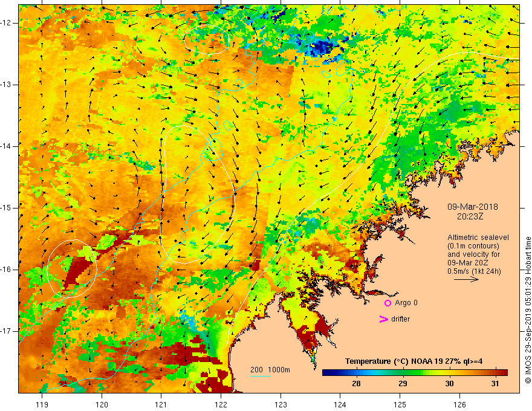The image size is (532, 411).
Task: Click the magenta Argo circle legend marker
Action: 388,303
